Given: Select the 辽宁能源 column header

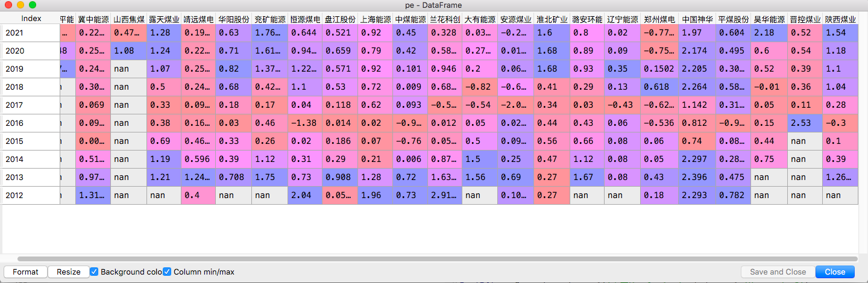Looking at the screenshot, I should [x=623, y=19].
